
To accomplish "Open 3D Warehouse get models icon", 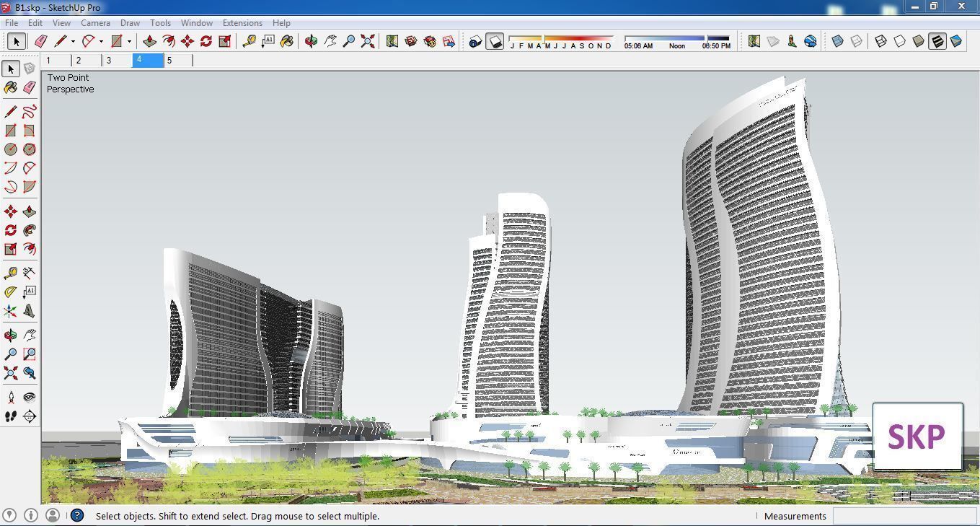I will (x=411, y=42).
